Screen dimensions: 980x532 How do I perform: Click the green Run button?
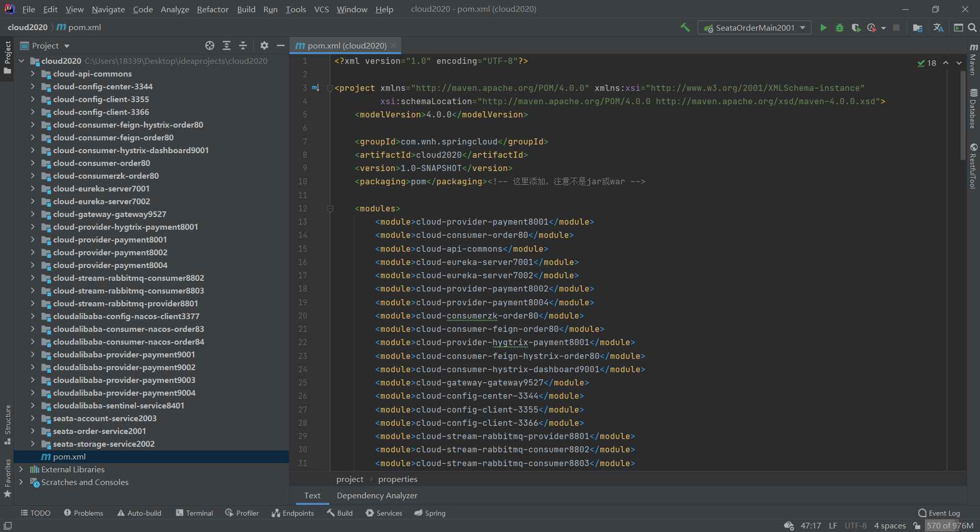pos(823,28)
